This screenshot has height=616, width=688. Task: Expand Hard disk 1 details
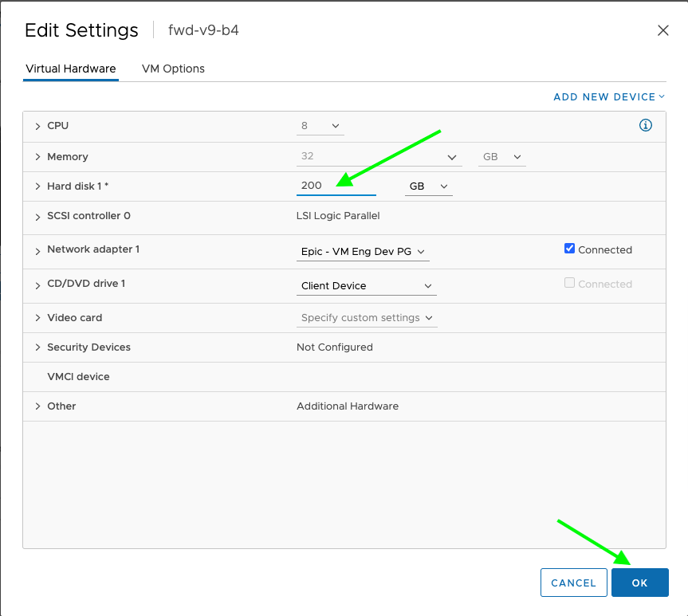pos(37,186)
